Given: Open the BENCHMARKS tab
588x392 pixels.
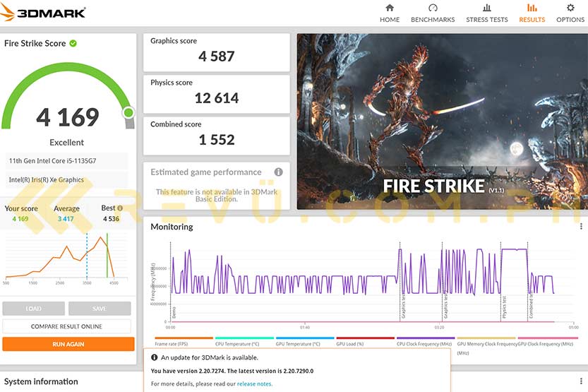Looking at the screenshot, I should [433, 13].
